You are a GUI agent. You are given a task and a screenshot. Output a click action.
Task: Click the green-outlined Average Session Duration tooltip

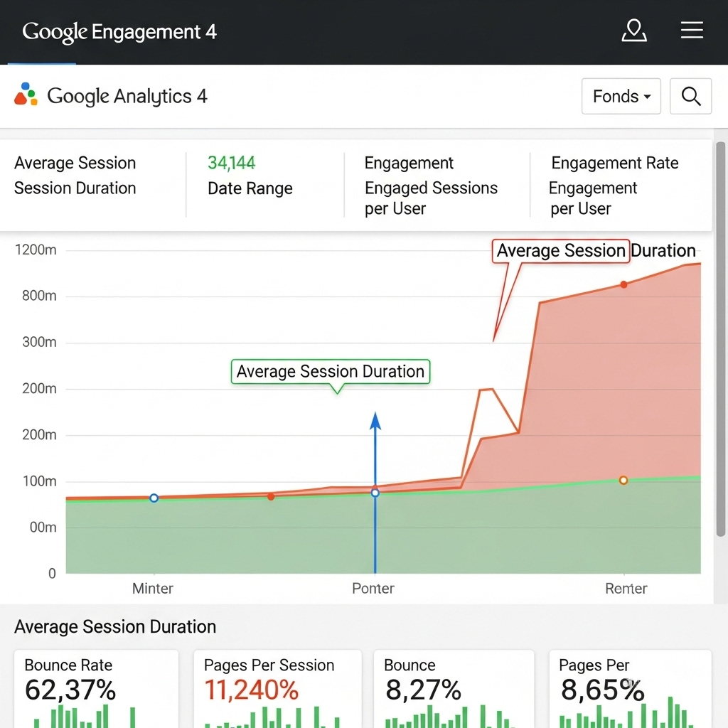click(x=331, y=371)
